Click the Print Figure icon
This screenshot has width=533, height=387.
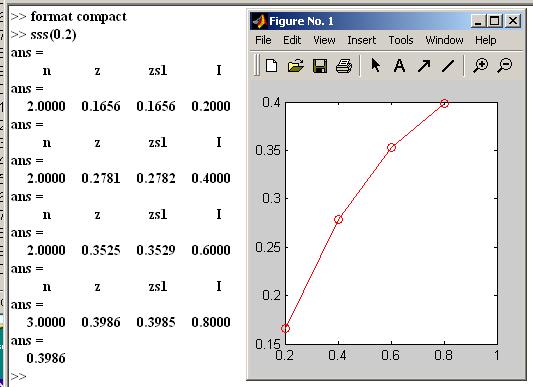tap(344, 66)
